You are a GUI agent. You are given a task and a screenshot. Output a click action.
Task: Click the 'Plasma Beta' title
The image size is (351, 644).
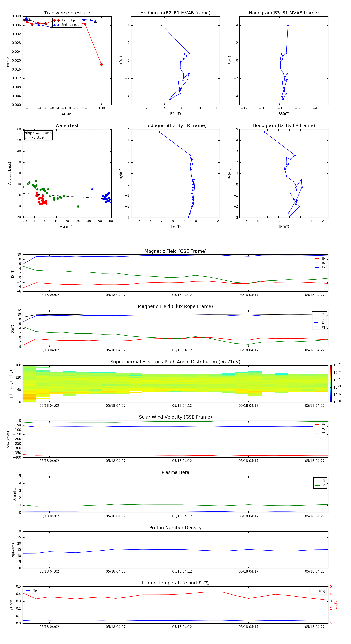pos(175,473)
